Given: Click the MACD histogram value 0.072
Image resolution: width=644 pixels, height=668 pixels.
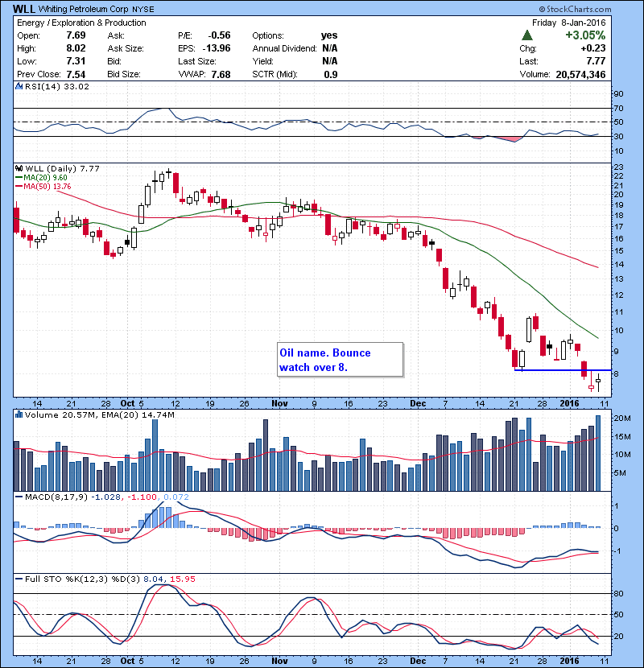Looking at the screenshot, I should (176, 497).
